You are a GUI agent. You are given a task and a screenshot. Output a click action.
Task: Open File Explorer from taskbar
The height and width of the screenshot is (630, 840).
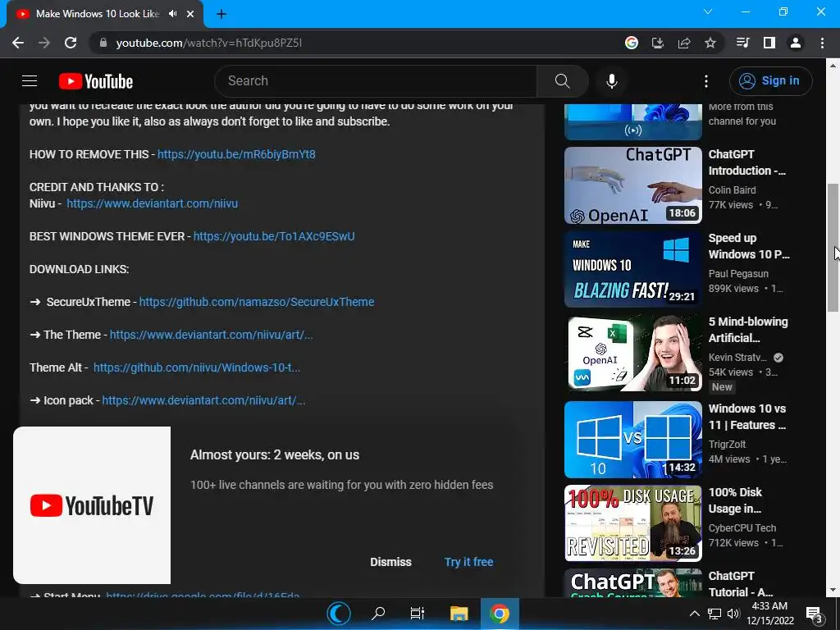[459, 614]
